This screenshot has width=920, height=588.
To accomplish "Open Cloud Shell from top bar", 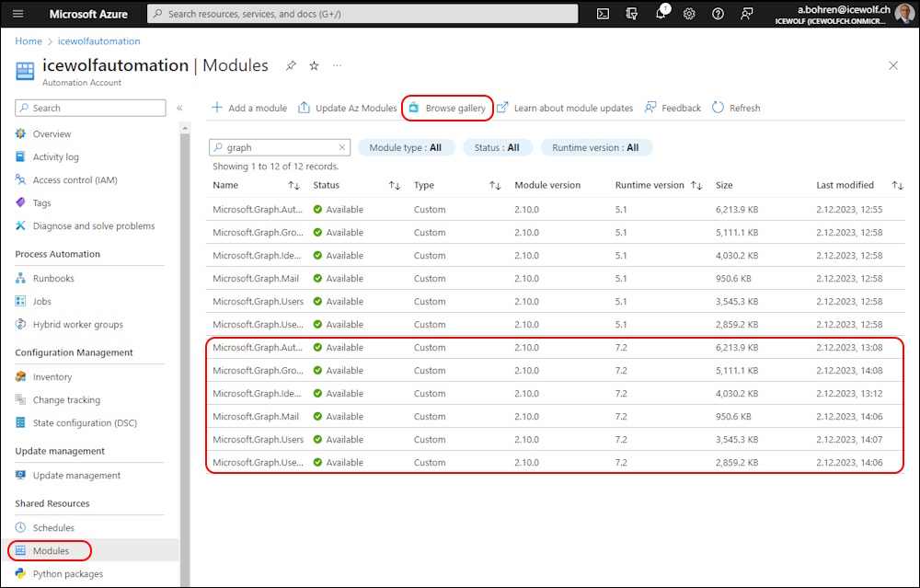I will [603, 14].
